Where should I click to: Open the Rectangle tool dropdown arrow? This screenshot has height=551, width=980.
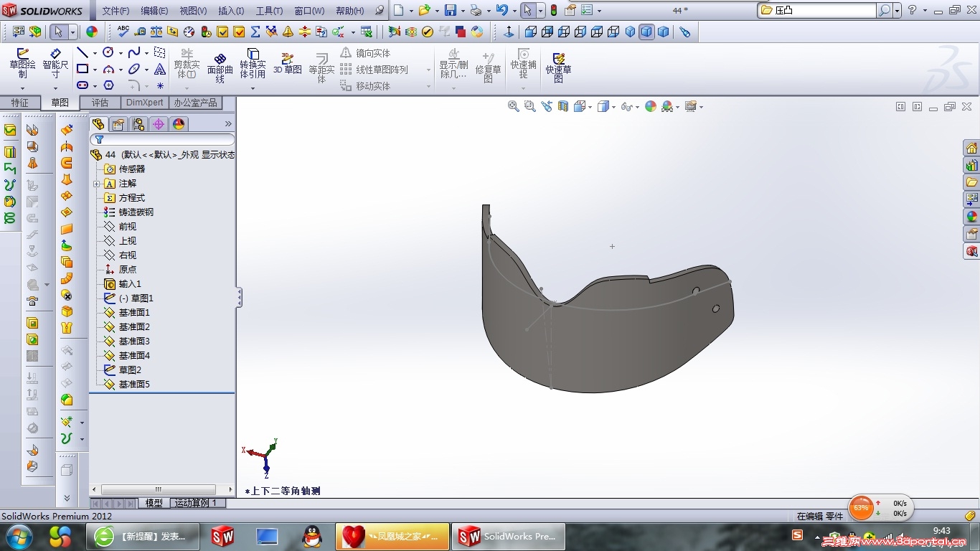tap(95, 70)
